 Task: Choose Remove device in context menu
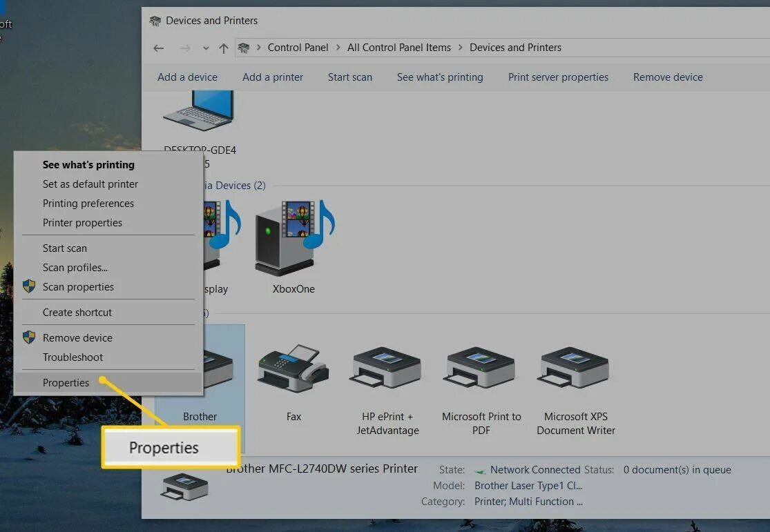[77, 338]
